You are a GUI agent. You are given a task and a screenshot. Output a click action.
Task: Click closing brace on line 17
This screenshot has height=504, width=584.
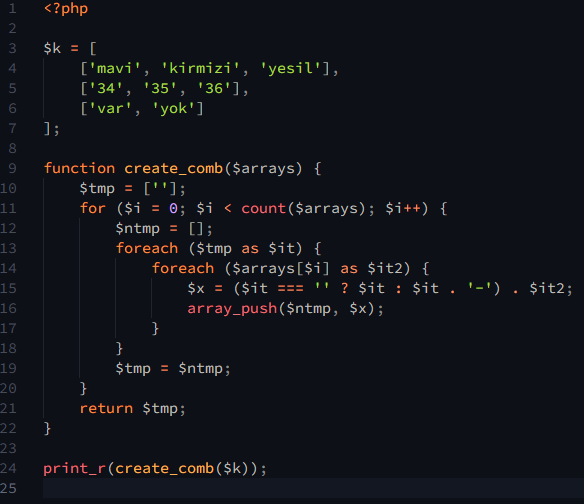[155, 329]
